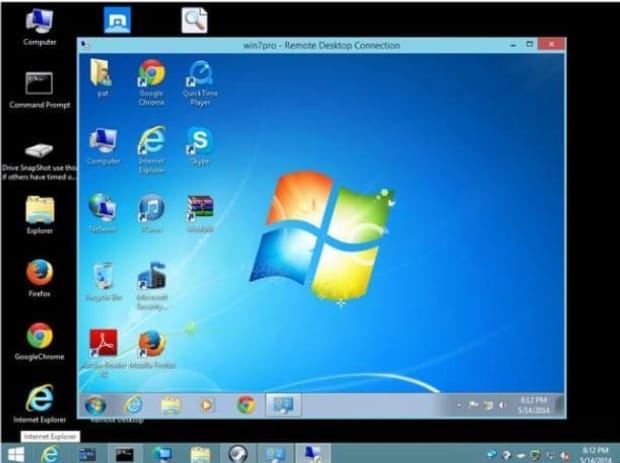
Task: Click Show desktop strip on Windows 7 taskbar
Action: point(560,405)
